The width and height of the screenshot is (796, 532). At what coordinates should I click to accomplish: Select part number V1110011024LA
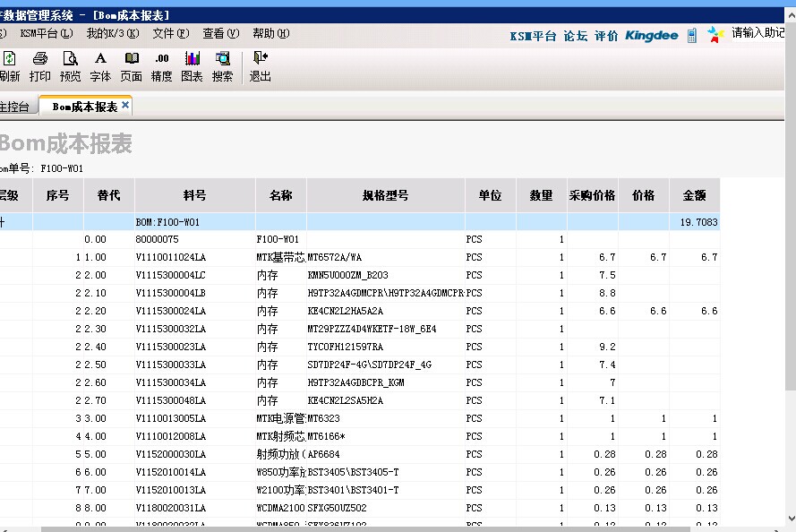tap(195, 257)
